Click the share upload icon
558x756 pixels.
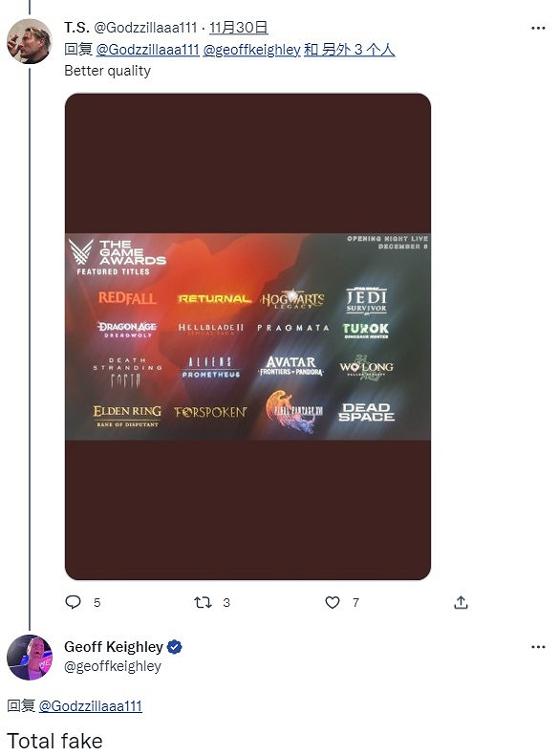coord(461,602)
